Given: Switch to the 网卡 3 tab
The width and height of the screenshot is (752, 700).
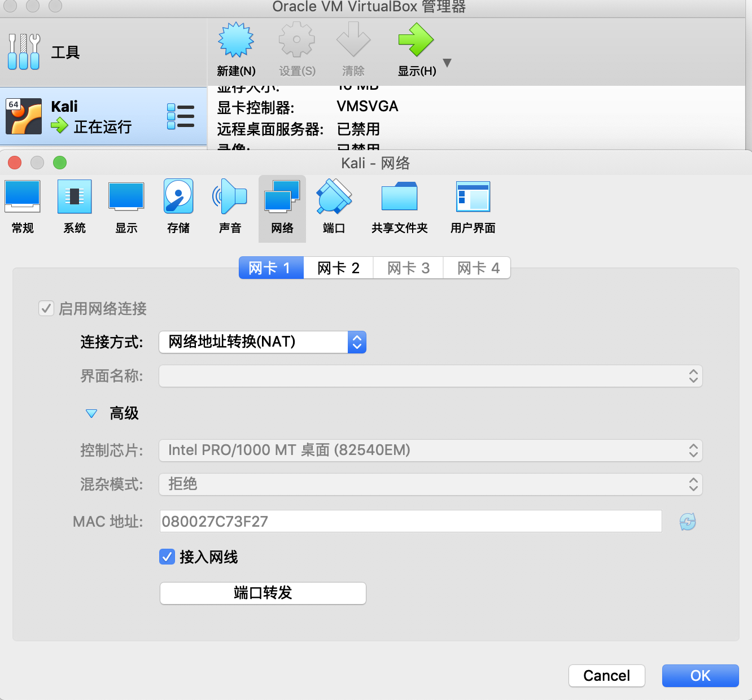Looking at the screenshot, I should (408, 268).
